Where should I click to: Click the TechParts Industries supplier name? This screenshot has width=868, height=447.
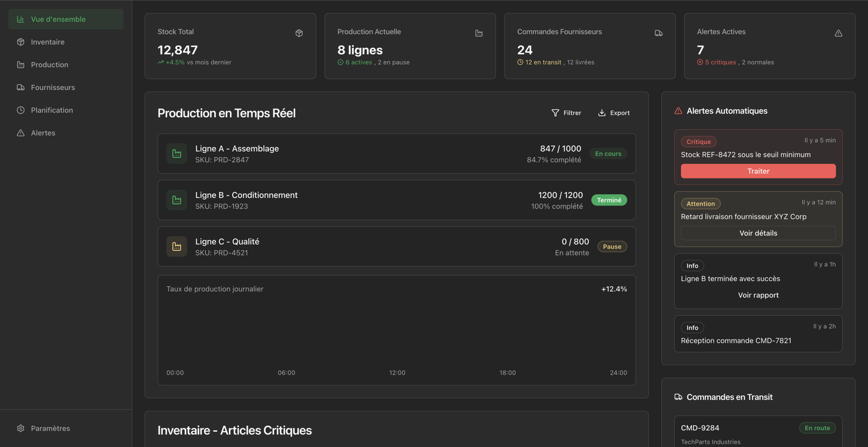pos(710,442)
